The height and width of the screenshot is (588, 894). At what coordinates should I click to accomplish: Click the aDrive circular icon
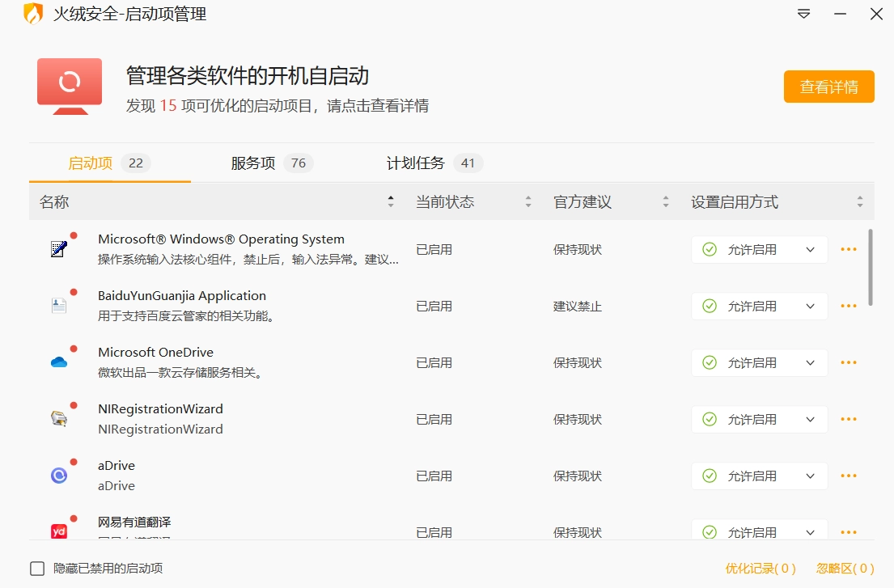coord(57,476)
